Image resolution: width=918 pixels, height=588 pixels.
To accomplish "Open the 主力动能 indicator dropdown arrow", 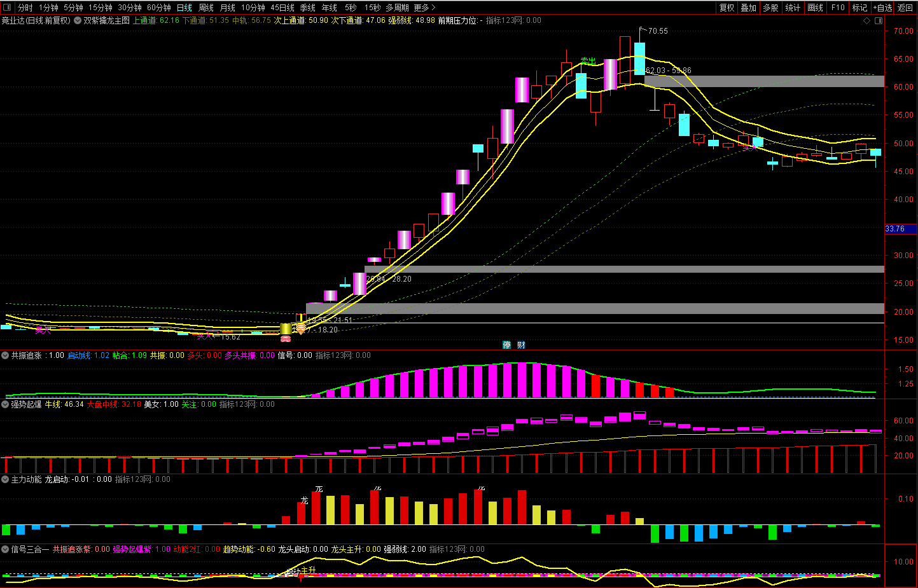I will tap(6, 479).
